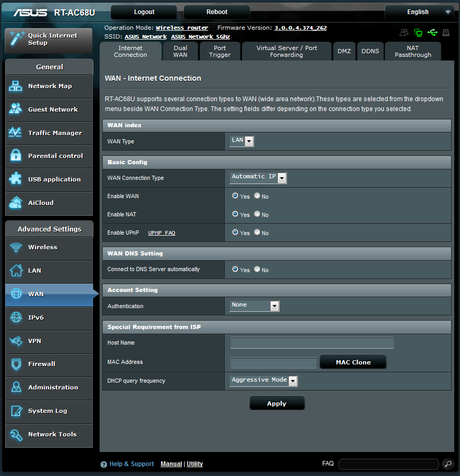This screenshot has width=460, height=476.
Task: Open the Virtual Server / Port Forwarding tab
Action: click(x=287, y=51)
